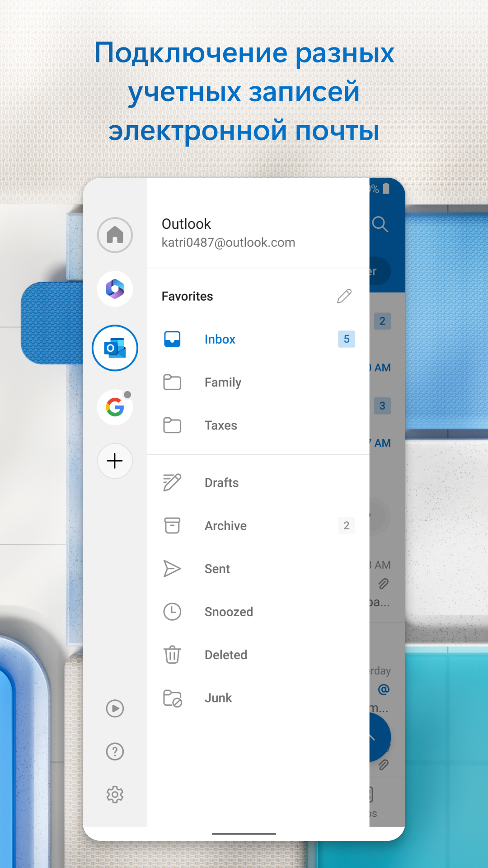Viewport: 488px width, 868px height.
Task: Click the Taxes folder icon
Action: point(172,425)
